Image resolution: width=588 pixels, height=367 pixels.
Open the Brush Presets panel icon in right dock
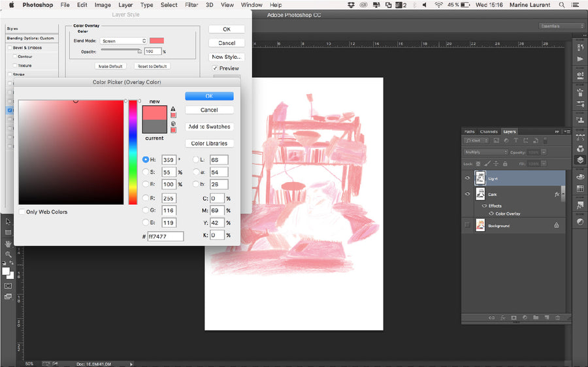(x=580, y=91)
